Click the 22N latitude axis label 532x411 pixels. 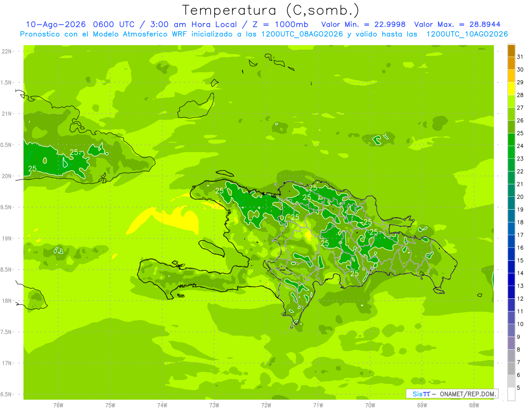(x=7, y=51)
